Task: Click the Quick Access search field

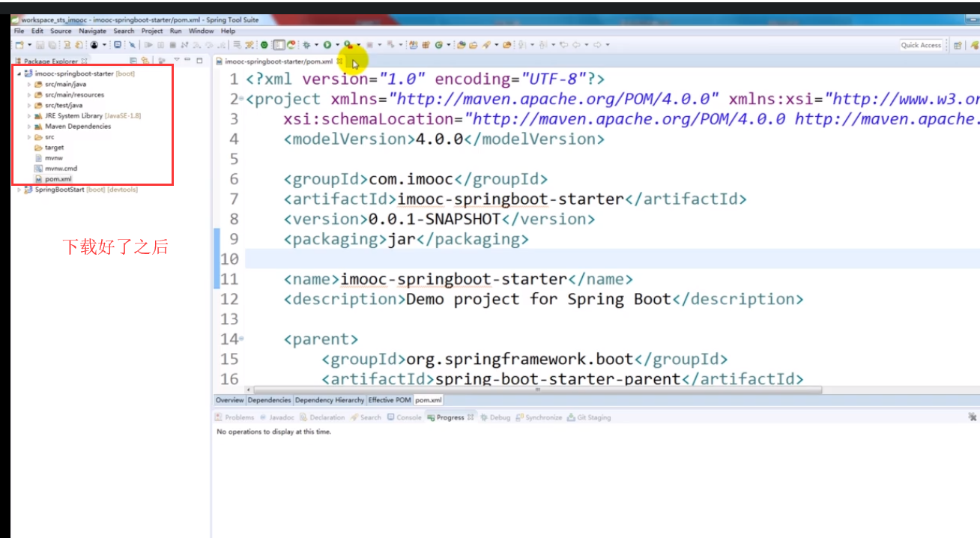Action: [921, 45]
